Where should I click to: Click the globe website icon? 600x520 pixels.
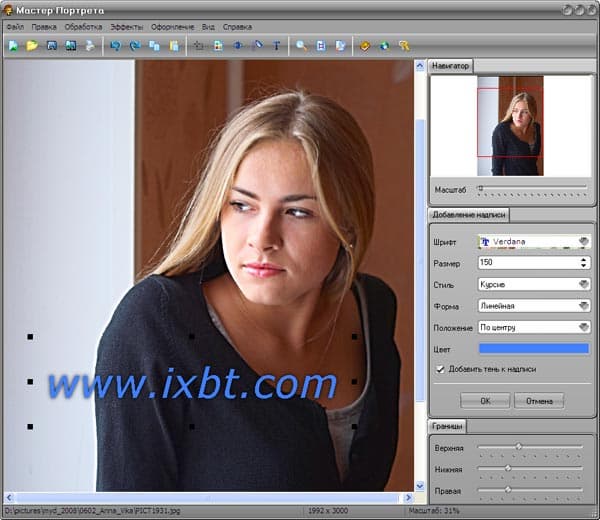(385, 46)
